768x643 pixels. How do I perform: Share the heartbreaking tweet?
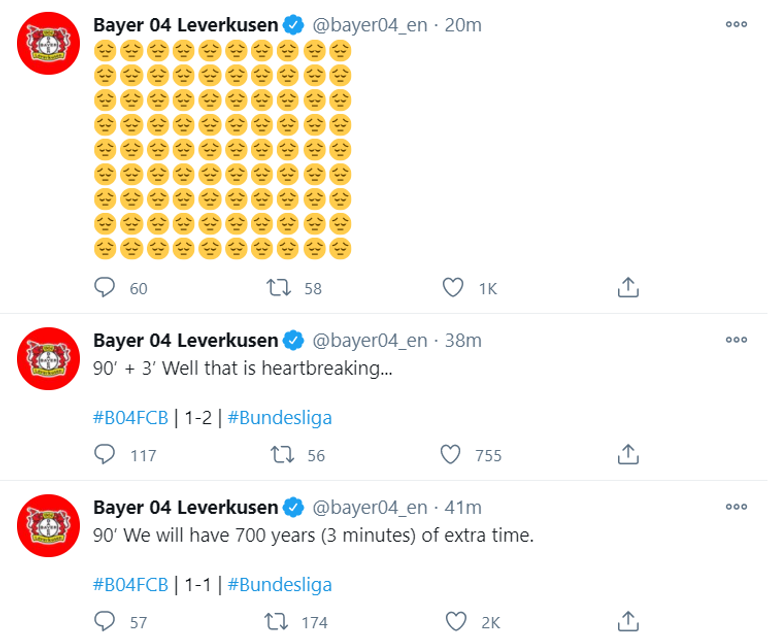(628, 455)
